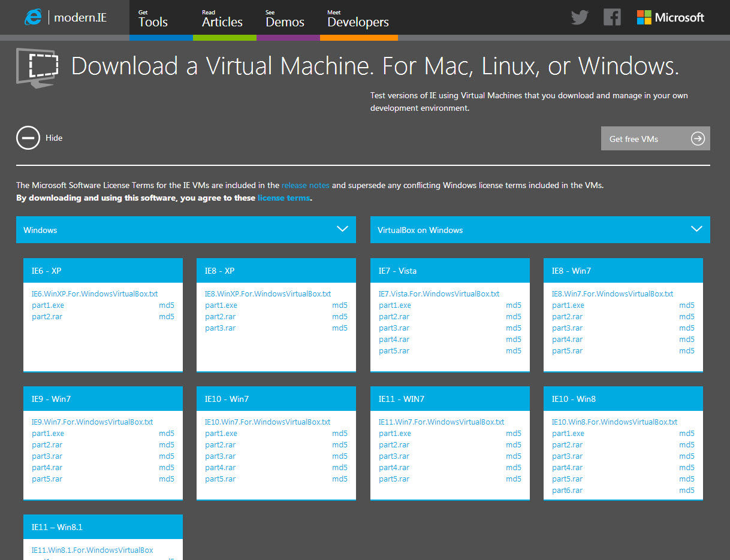The width and height of the screenshot is (730, 560).
Task: Click the IE10 - Win8 card header
Action: (x=623, y=399)
